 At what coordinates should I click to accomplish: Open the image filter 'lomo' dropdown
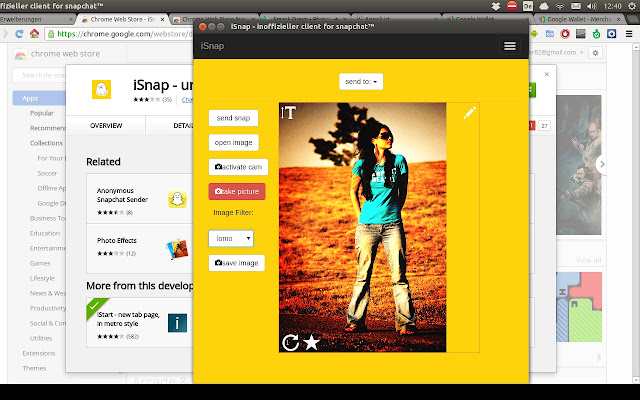click(x=231, y=238)
